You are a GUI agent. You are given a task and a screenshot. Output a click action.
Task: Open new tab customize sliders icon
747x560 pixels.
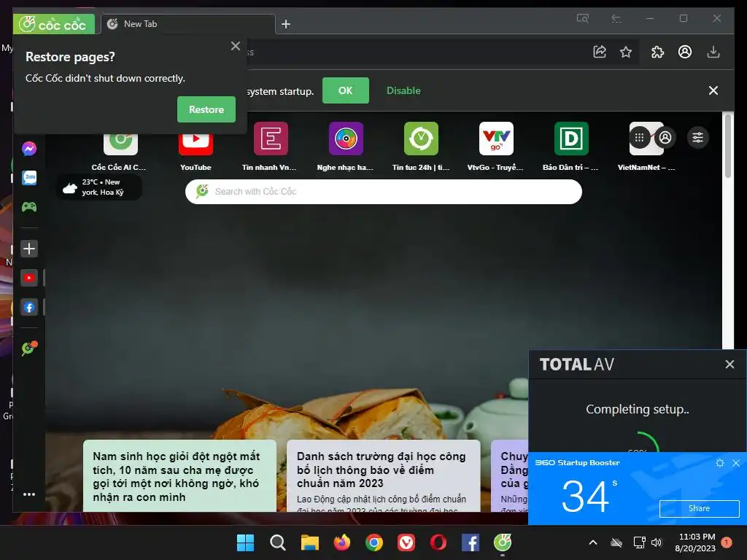click(697, 138)
